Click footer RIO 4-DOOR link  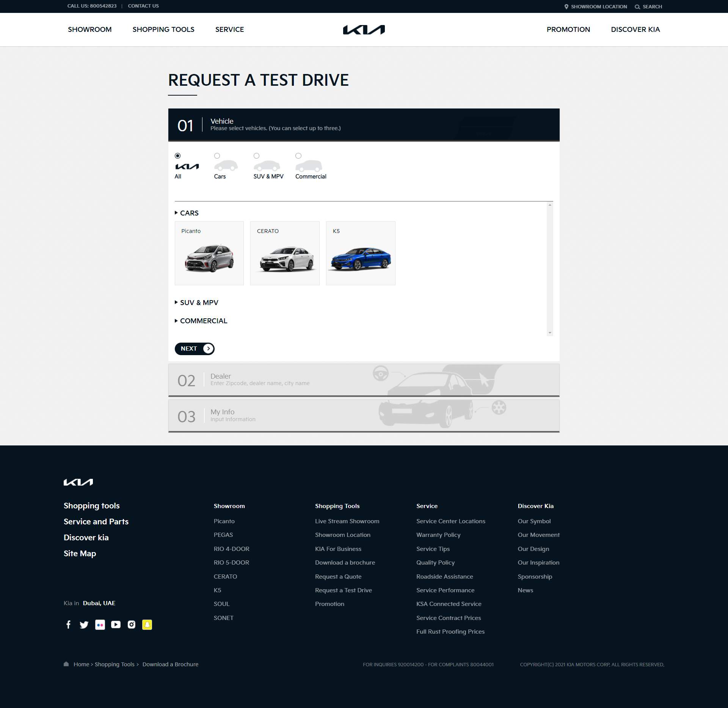[231, 549]
